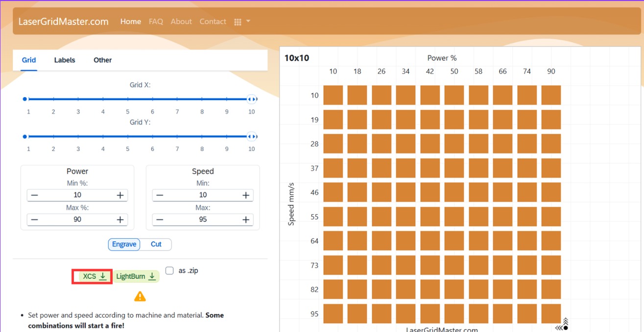
Task: Enable the as .zip checkbox
Action: 169,271
